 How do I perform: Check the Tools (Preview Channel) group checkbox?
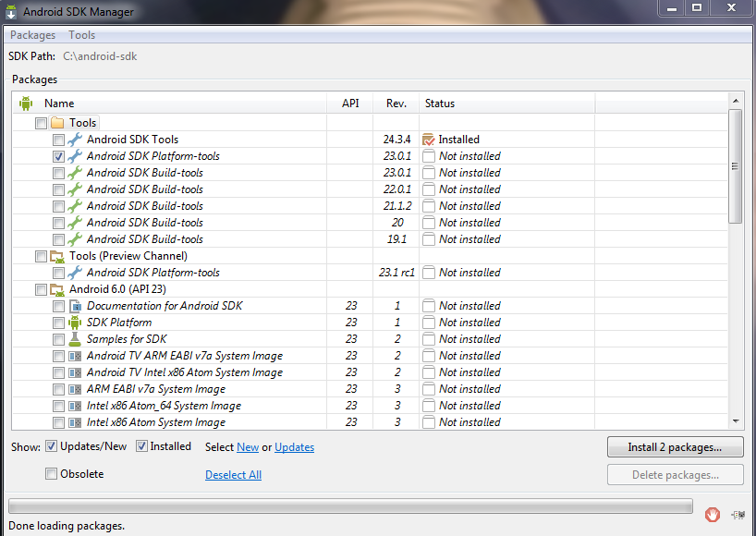pyautogui.click(x=41, y=256)
